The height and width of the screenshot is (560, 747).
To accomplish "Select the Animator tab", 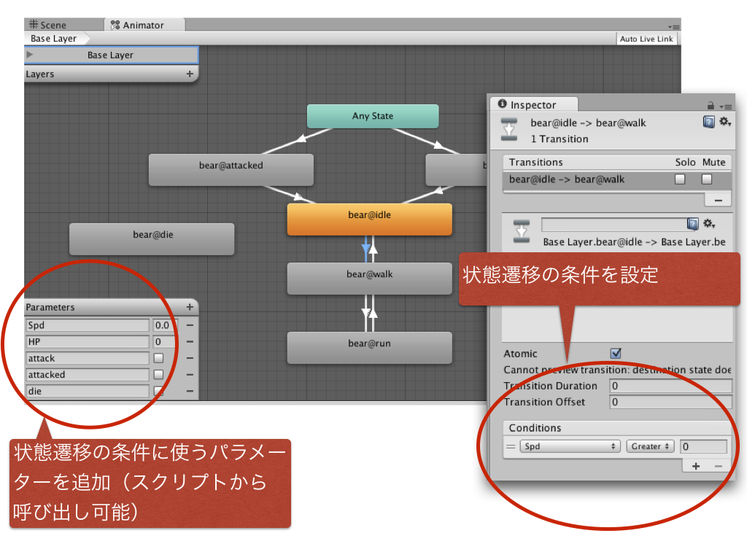I will click(143, 25).
